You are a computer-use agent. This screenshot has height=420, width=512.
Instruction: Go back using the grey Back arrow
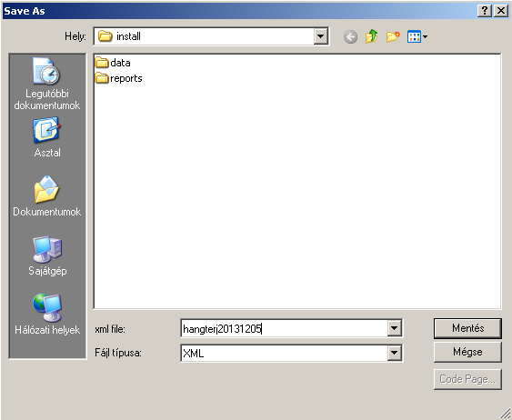pyautogui.click(x=350, y=36)
